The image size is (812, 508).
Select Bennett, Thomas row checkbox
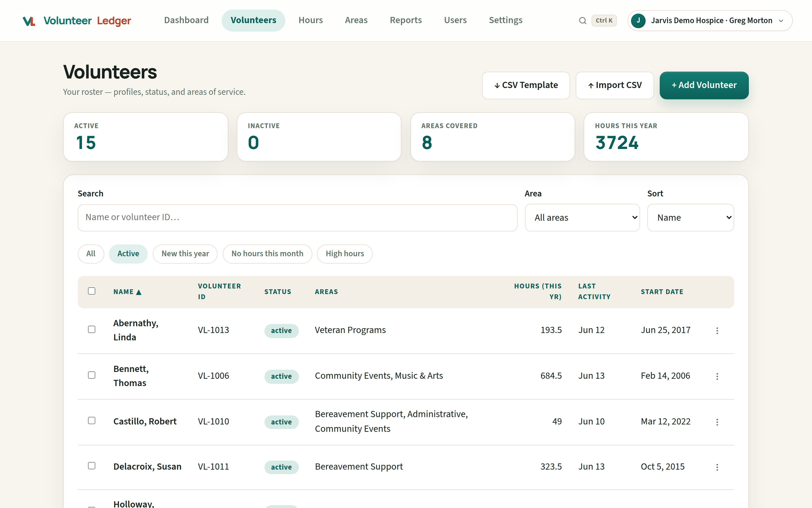(92, 375)
